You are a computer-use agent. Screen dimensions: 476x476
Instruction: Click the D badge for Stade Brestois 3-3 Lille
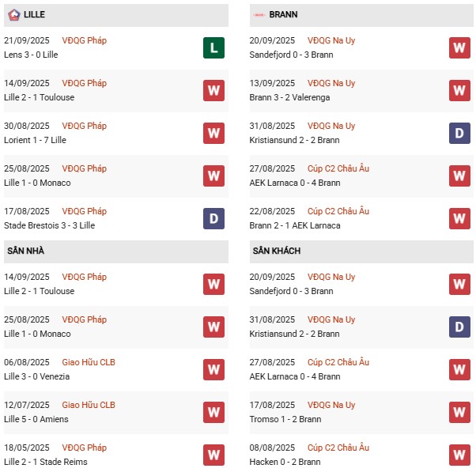pos(213,218)
